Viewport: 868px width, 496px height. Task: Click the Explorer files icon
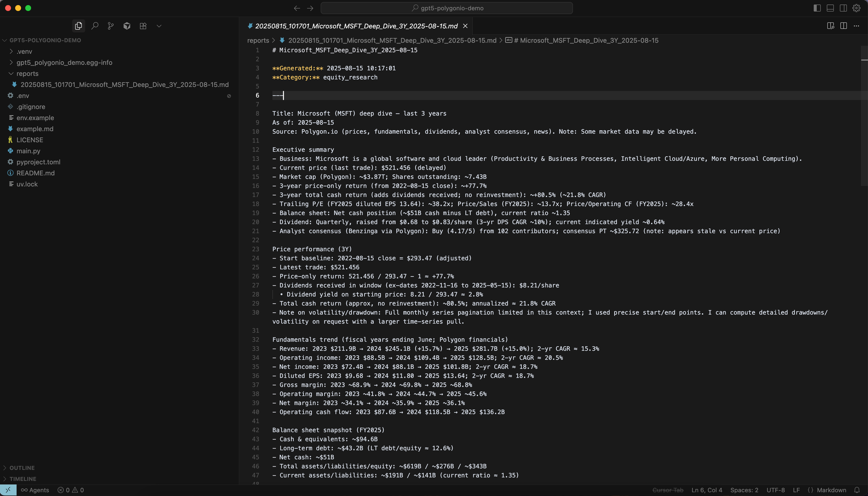(79, 26)
